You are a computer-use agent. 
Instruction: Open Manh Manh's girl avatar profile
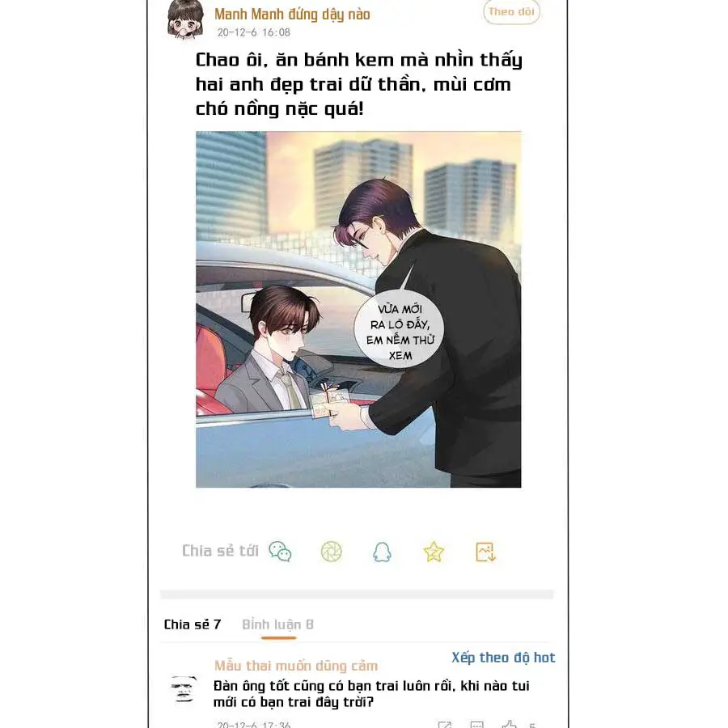[x=186, y=19]
